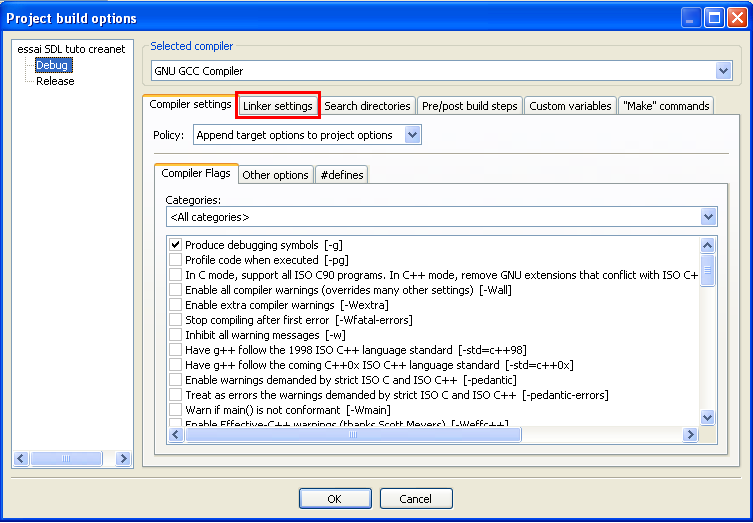The height and width of the screenshot is (523, 753).
Task: Check Stop compiling after first error
Action: click(175, 320)
